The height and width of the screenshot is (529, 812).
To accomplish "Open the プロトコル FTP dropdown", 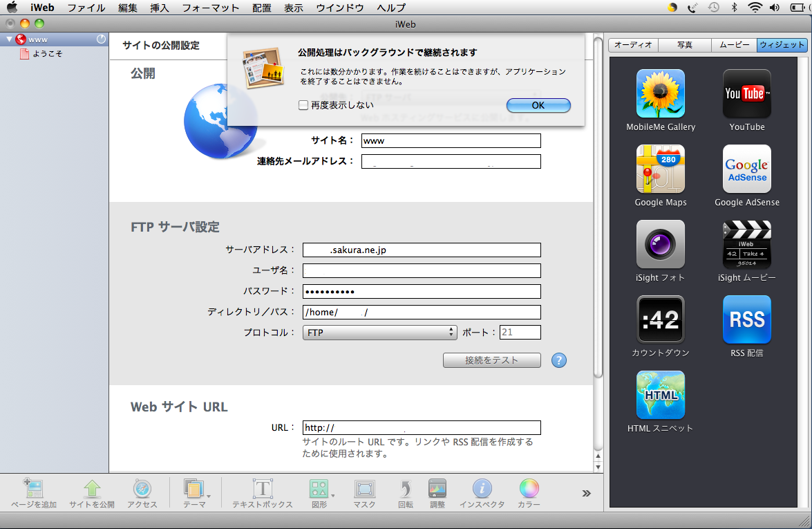I will pos(379,333).
